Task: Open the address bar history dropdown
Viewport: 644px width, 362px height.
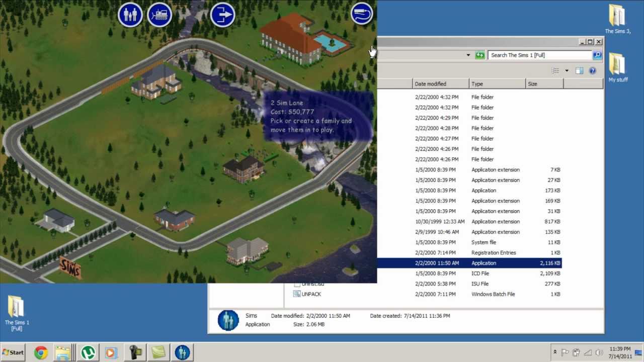Action: pos(468,55)
